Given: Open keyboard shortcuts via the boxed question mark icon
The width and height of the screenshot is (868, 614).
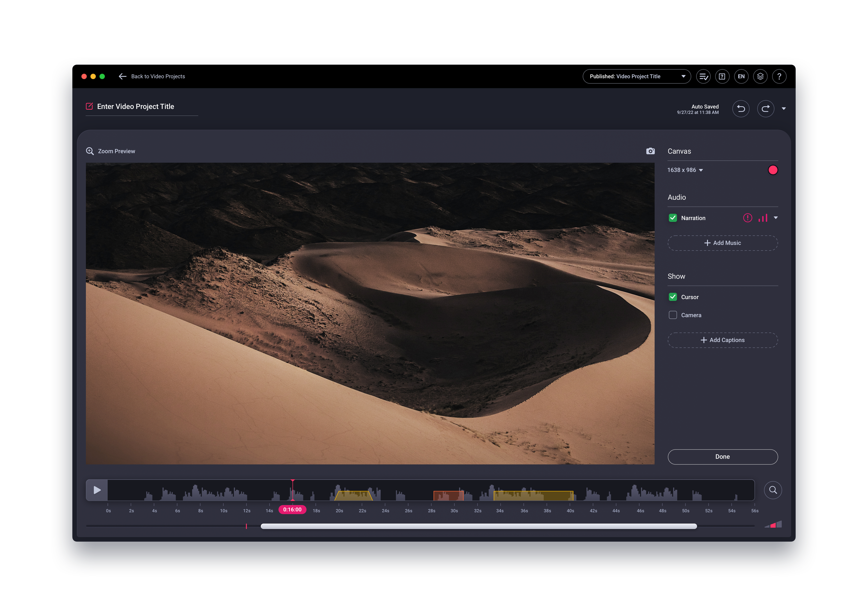Looking at the screenshot, I should pos(722,76).
